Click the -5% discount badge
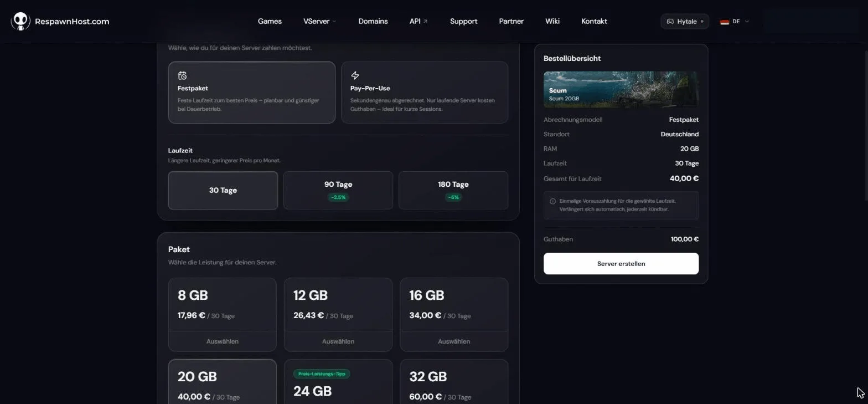The height and width of the screenshot is (404, 868). point(453,197)
